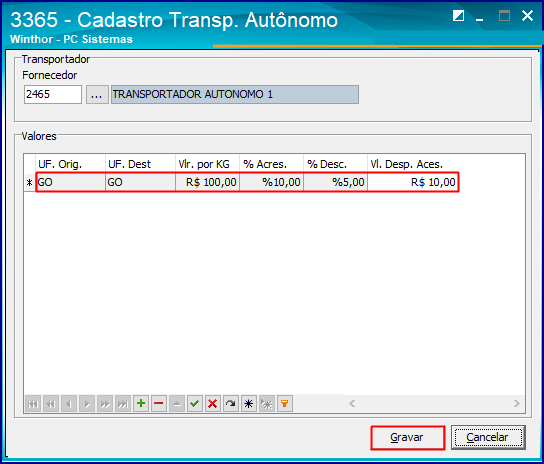Click the %10,00 increase cell
Screen dimensions: 544x464
(271, 182)
